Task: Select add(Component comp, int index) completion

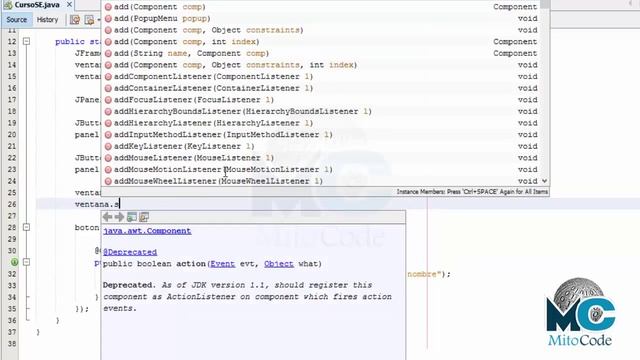Action: [322, 42]
